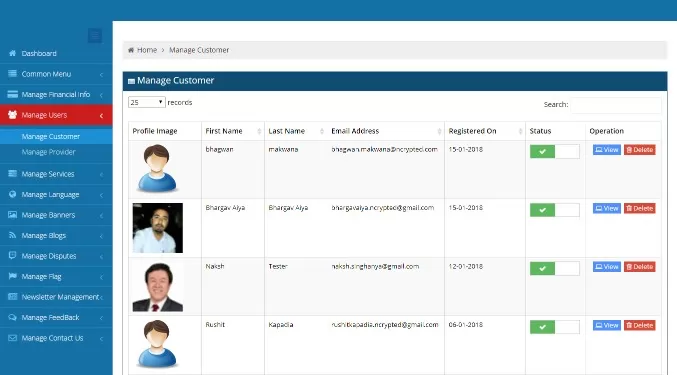
Task: Expand the Manage Services chevron
Action: [101, 174]
